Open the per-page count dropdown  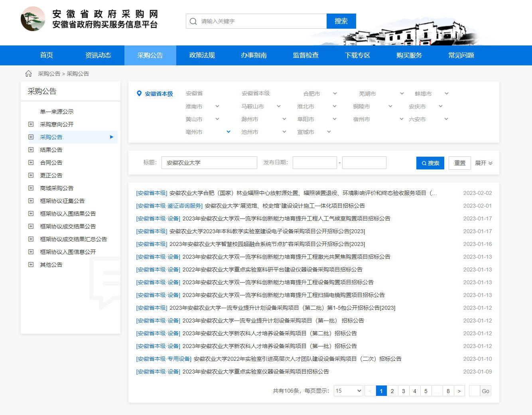(x=348, y=391)
